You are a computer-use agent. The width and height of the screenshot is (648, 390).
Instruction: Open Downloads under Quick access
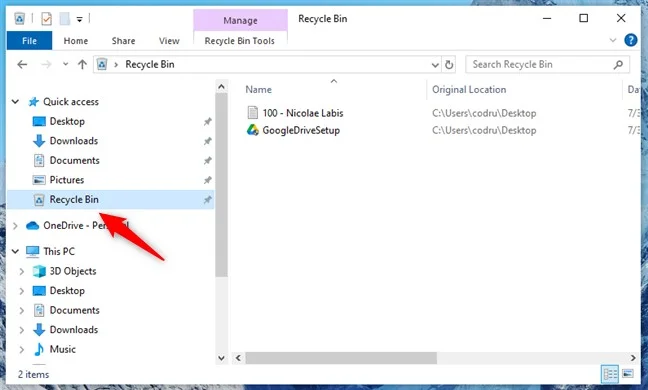click(x=74, y=140)
